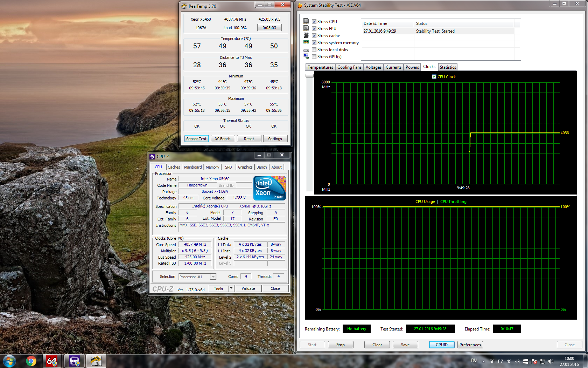Uncheck the Stress cache checkbox
This screenshot has height=368, width=588.
tap(314, 35)
